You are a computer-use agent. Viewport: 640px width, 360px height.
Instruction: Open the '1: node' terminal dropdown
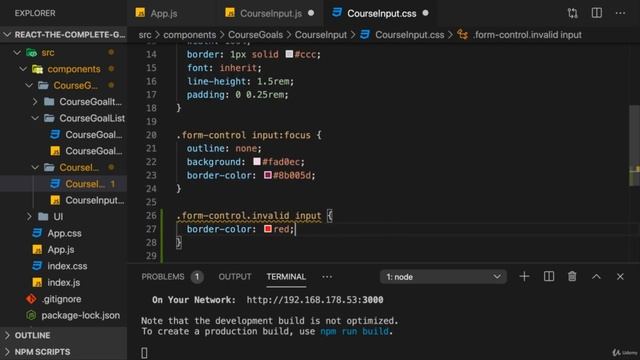[x=443, y=277]
